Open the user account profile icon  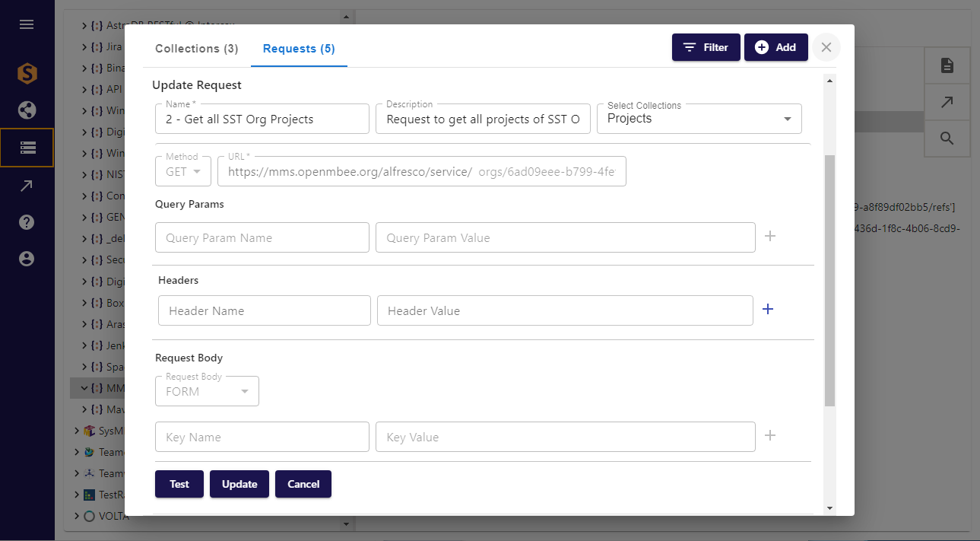click(27, 259)
